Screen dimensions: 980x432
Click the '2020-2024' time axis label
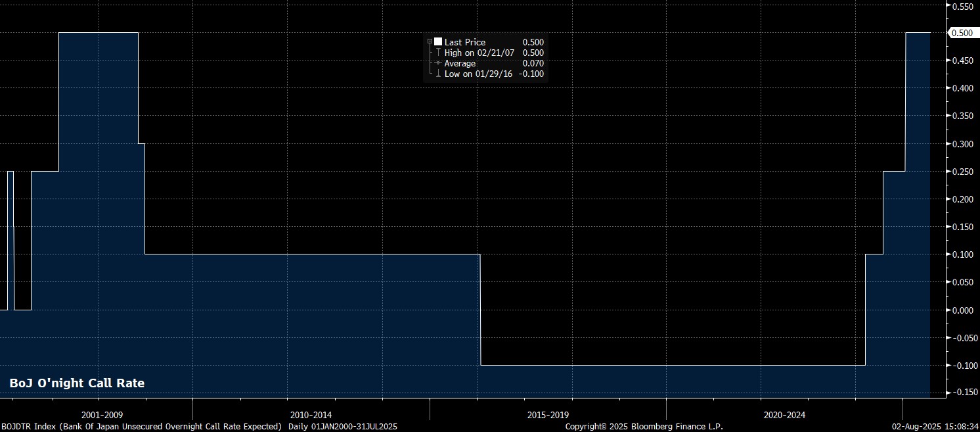pos(784,416)
